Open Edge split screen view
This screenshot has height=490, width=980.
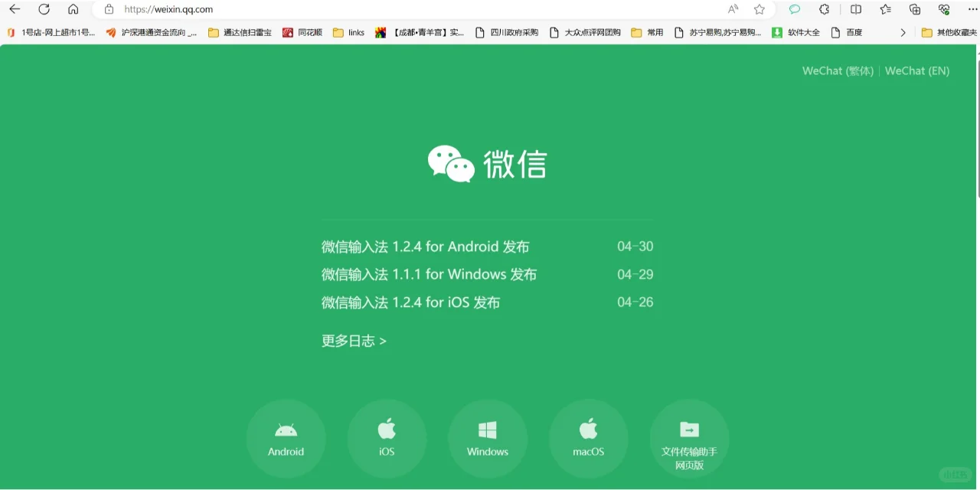(x=855, y=9)
